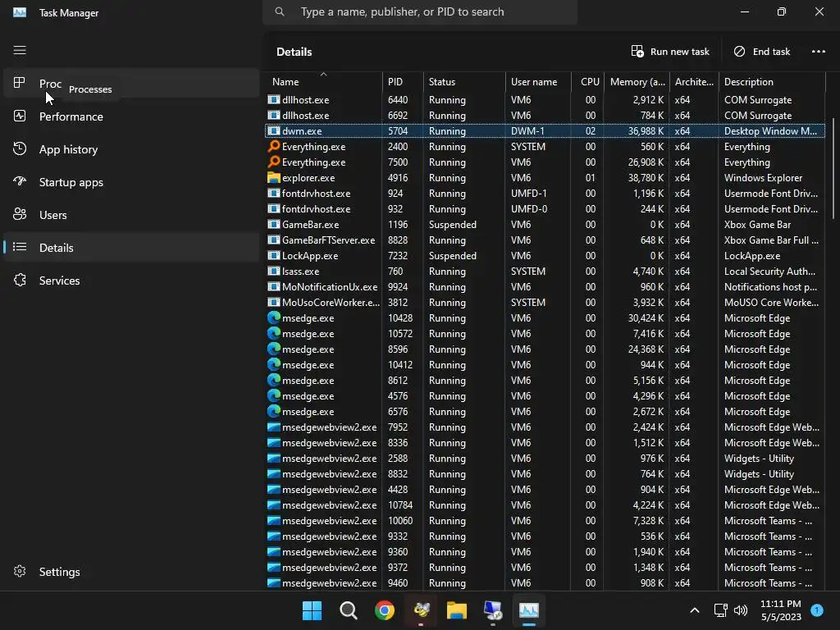Screen dimensions: 840x630
Task: Click the dwm.exe process icon
Action: tap(274, 130)
